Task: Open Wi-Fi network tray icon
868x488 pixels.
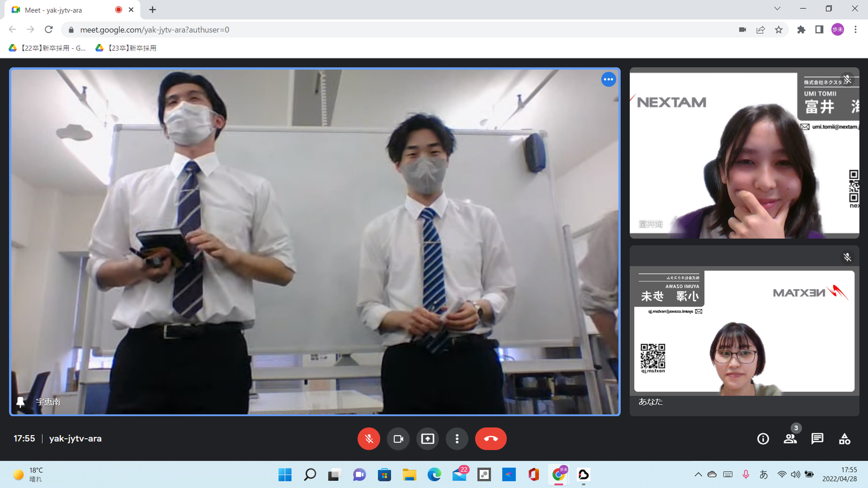Action: (x=782, y=475)
